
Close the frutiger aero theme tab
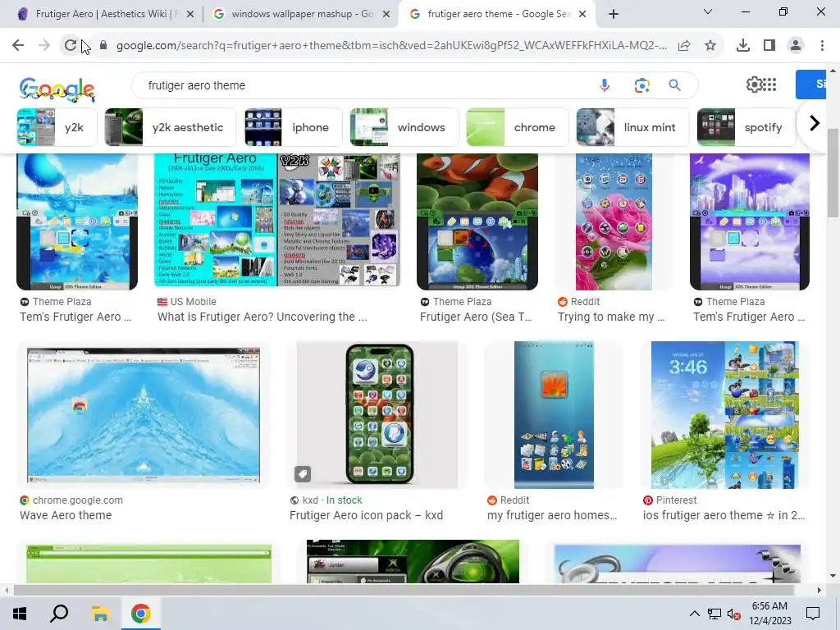click(583, 15)
